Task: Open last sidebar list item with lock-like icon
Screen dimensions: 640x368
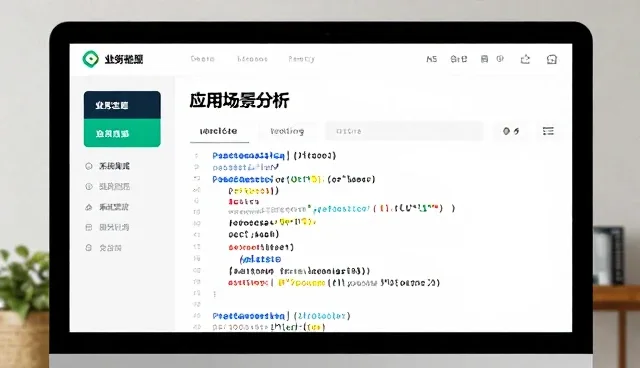Action: (x=103, y=248)
